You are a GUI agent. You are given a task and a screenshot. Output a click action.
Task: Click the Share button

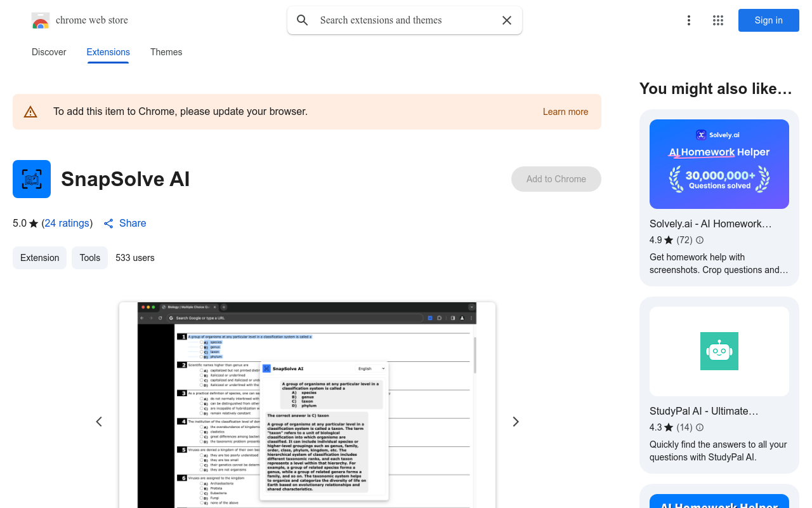coord(125,224)
